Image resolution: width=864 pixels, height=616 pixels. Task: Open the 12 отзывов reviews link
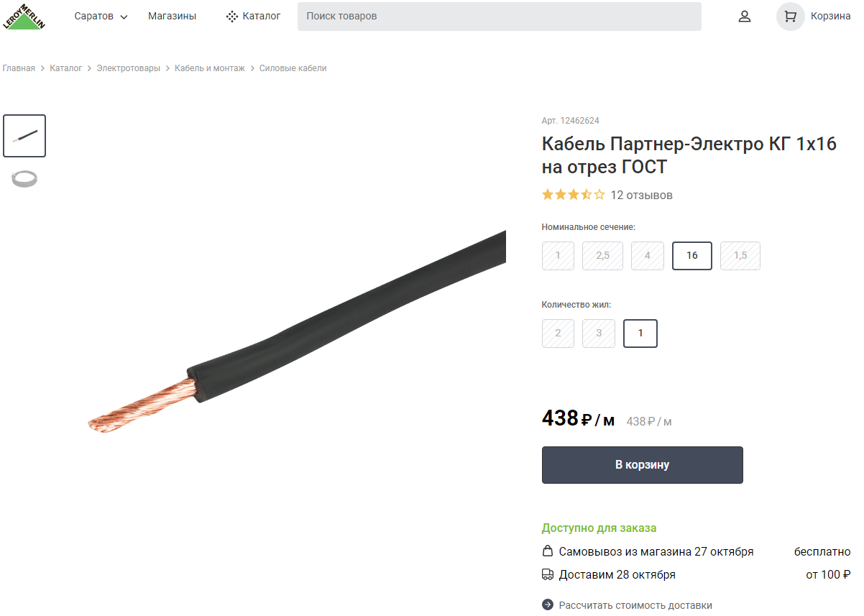coord(641,196)
